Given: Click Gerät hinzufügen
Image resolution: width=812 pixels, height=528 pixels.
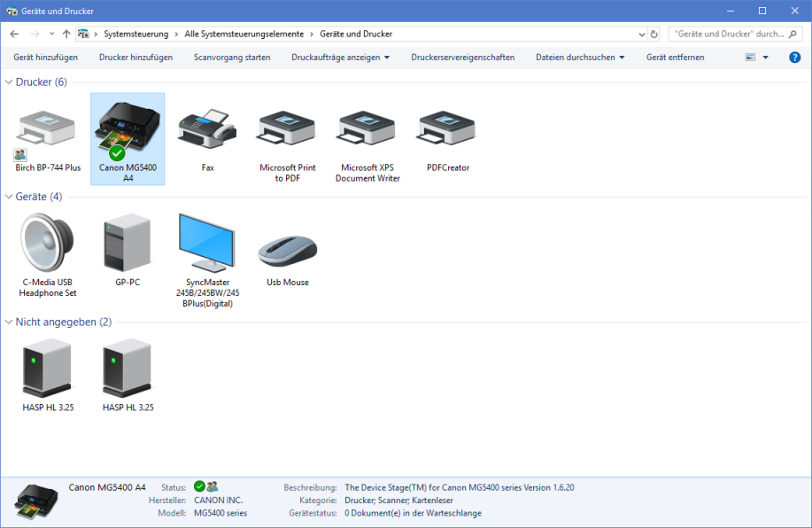Looking at the screenshot, I should coord(45,58).
